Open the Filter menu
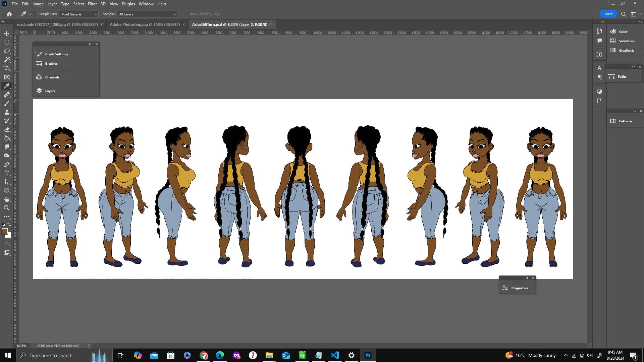Image resolution: width=644 pixels, height=362 pixels. 92,4
